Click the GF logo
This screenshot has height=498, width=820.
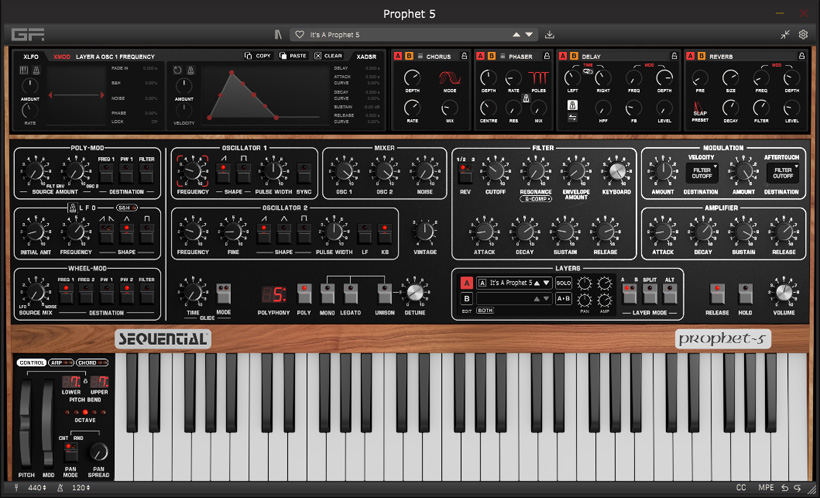pyautogui.click(x=28, y=35)
